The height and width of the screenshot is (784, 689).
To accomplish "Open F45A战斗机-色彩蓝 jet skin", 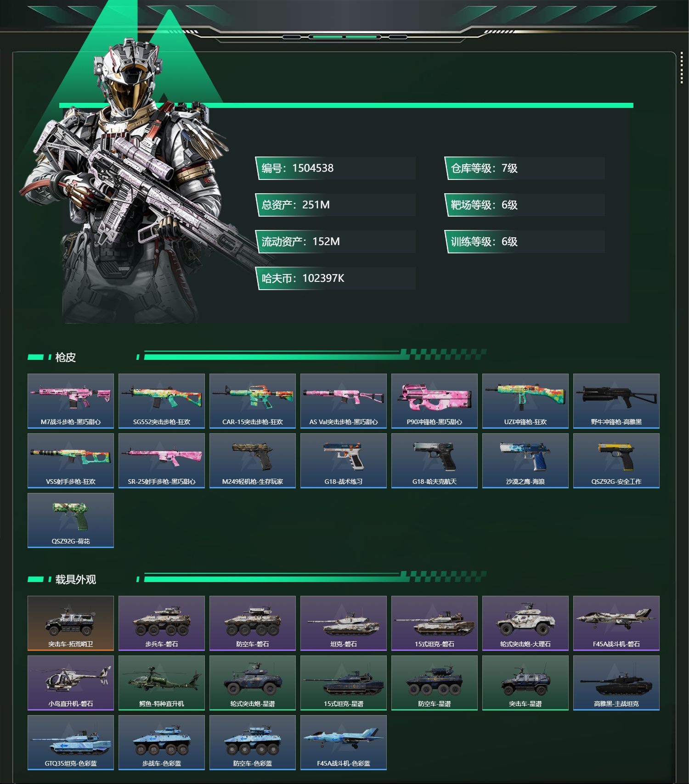I will point(344,743).
